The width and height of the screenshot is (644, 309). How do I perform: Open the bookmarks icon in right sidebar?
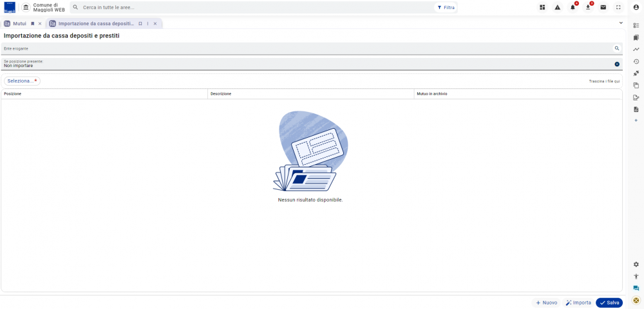636,37
